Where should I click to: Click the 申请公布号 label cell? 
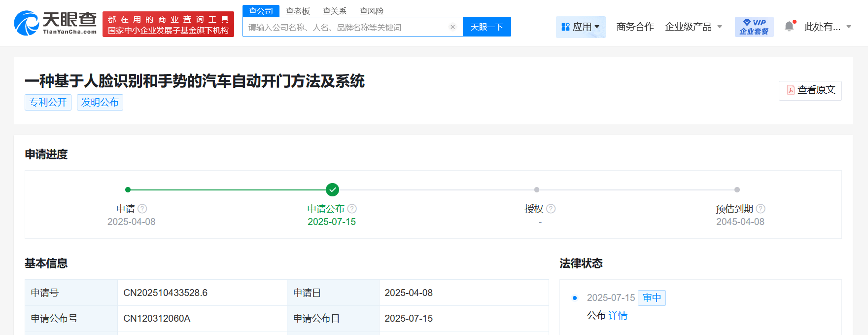pos(71,318)
